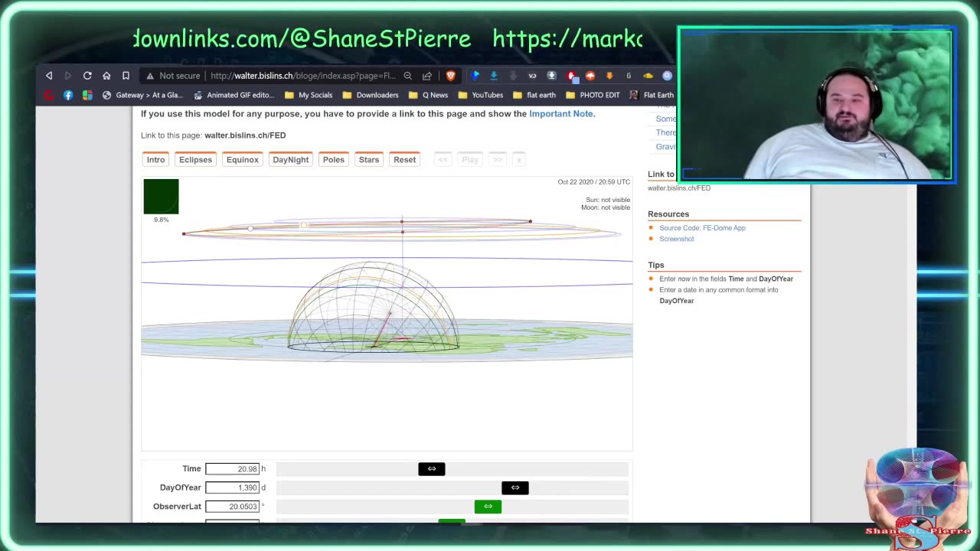Expand the Q News bookmark folder
This screenshot has width=980, height=551.
pyautogui.click(x=429, y=95)
